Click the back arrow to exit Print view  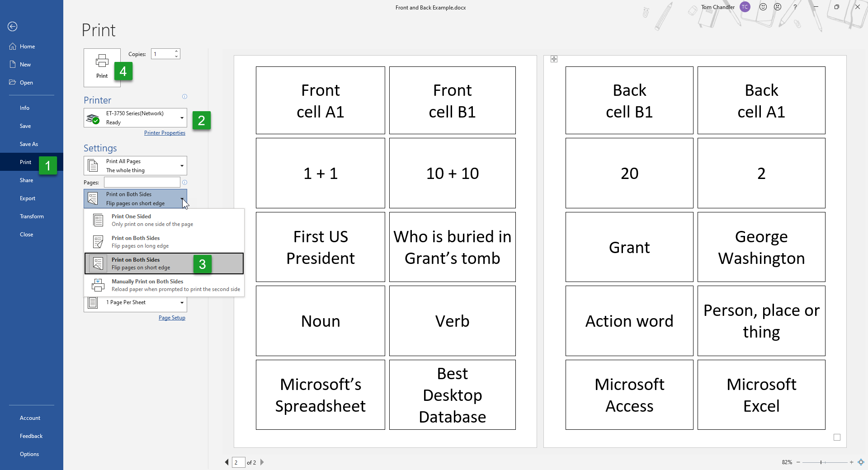click(12, 27)
